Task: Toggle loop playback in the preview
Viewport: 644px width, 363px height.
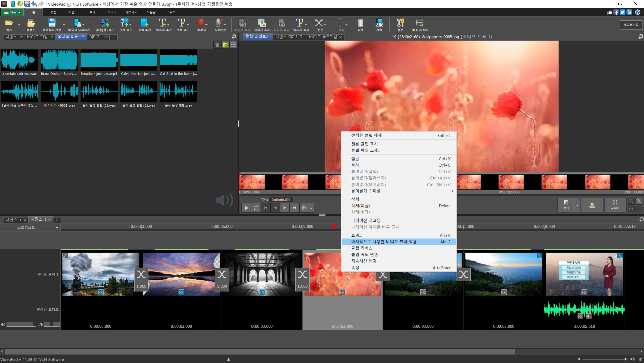Action: (256, 208)
